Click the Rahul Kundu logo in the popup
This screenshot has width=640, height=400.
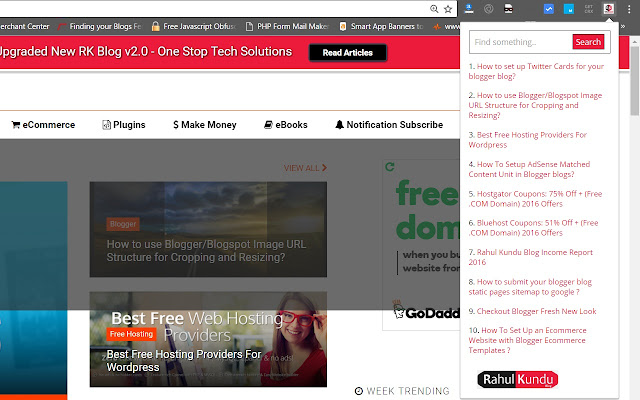(518, 379)
